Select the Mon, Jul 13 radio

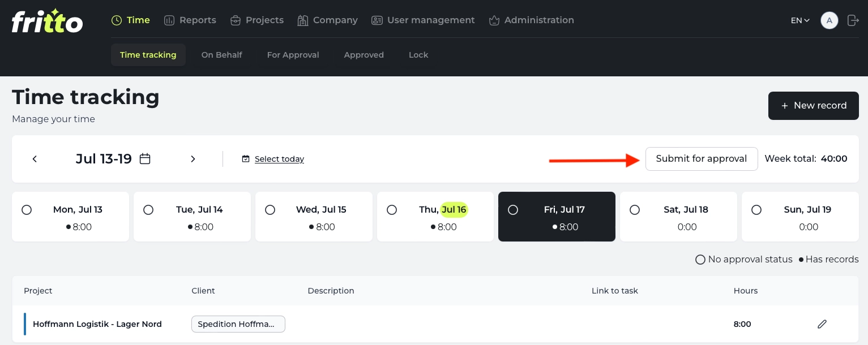[x=27, y=210]
